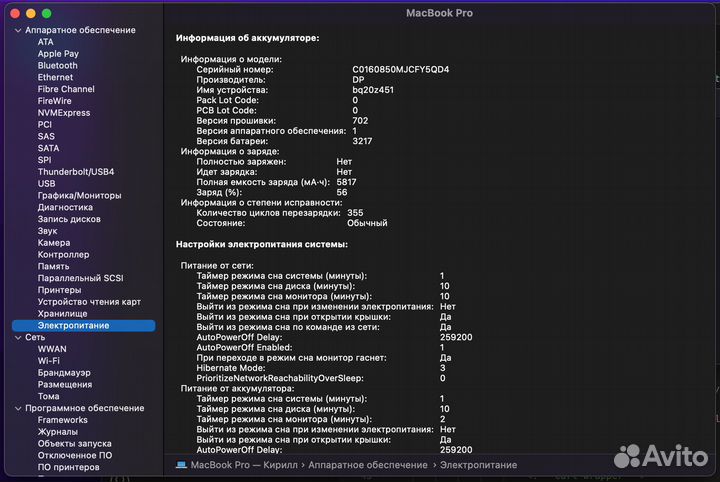Select Frameworks under software section
The width and height of the screenshot is (720, 482).
[62, 420]
